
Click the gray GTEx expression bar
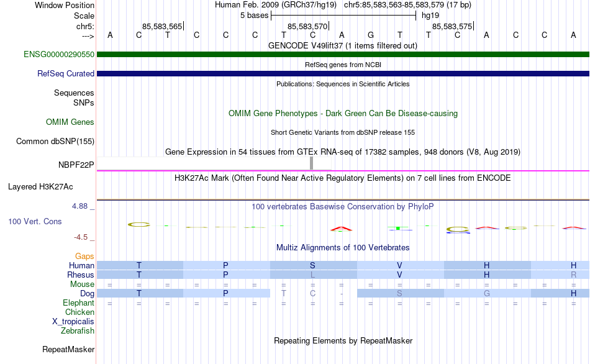click(311, 163)
